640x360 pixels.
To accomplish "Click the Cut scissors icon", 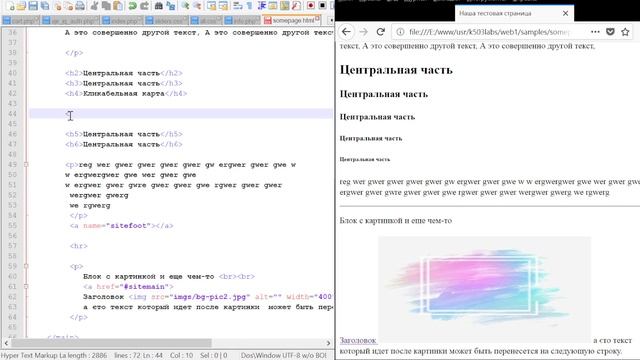I will (94, 6).
